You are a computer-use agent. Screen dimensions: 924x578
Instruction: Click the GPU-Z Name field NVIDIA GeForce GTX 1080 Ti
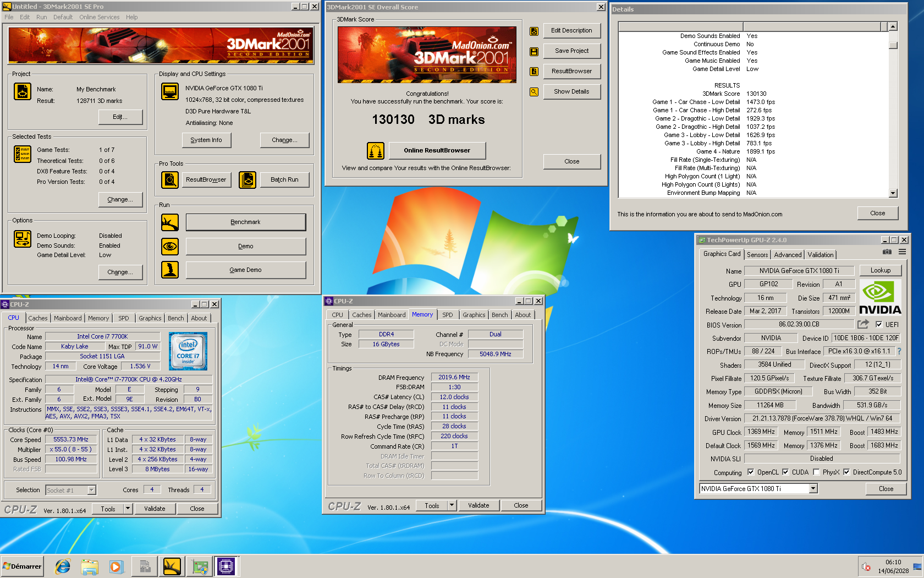[x=799, y=271]
